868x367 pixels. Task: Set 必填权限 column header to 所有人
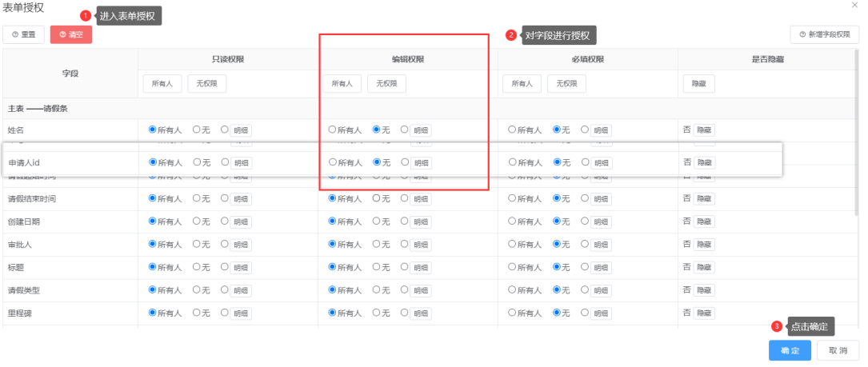pos(522,84)
